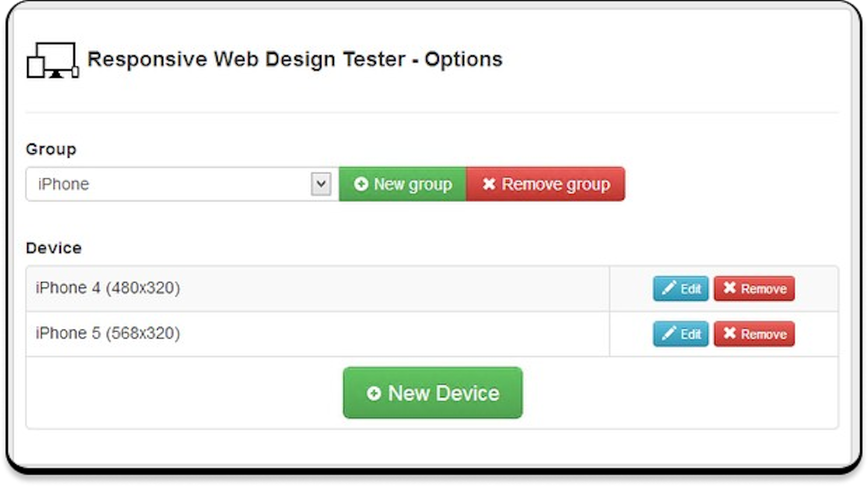Click the pencil icon in iPhone 4 row
Screen dimensions: 868x486
pos(668,288)
